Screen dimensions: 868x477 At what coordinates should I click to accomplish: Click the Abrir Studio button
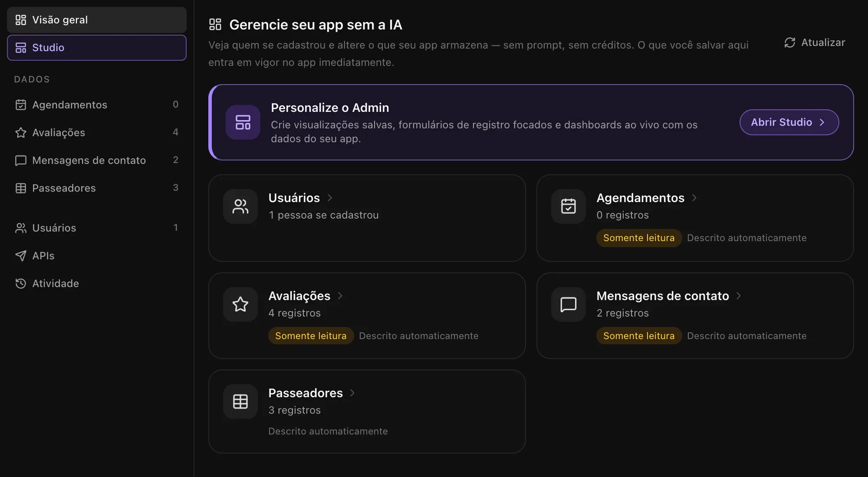pos(789,122)
